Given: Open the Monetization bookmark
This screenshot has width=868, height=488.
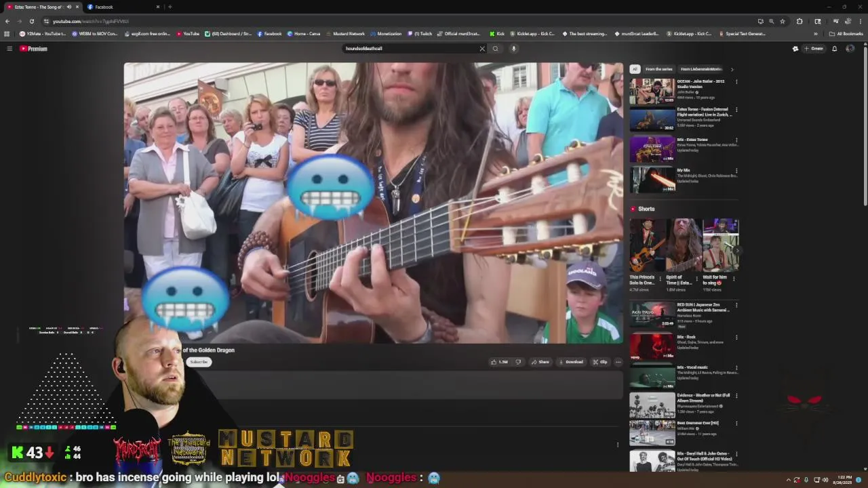Looking at the screenshot, I should click(x=386, y=34).
